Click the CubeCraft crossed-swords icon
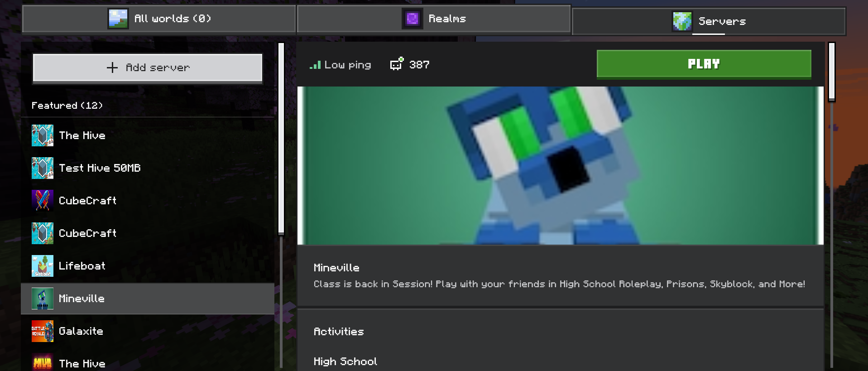Screen dimensions: 868x371 pyautogui.click(x=43, y=201)
